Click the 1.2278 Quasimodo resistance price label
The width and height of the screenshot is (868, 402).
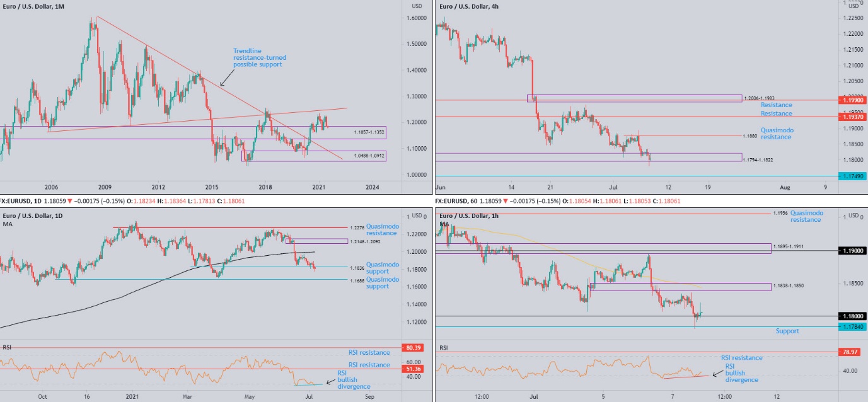(x=357, y=227)
